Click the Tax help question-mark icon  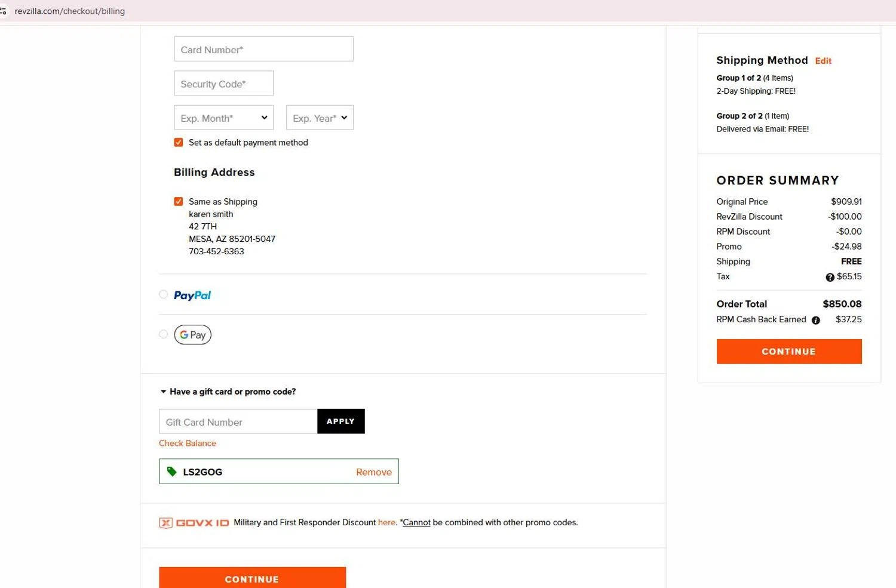pyautogui.click(x=830, y=277)
